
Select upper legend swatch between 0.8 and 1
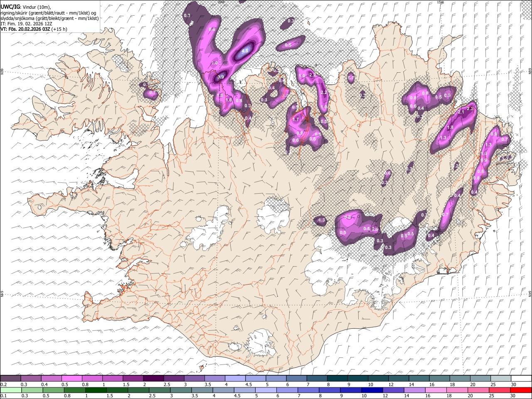coord(92,378)
